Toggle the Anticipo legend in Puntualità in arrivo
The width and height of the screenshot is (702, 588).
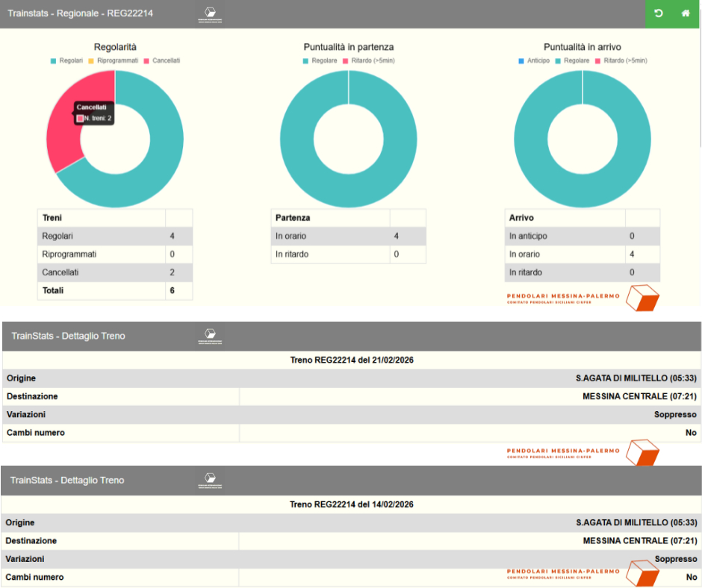pos(533,60)
